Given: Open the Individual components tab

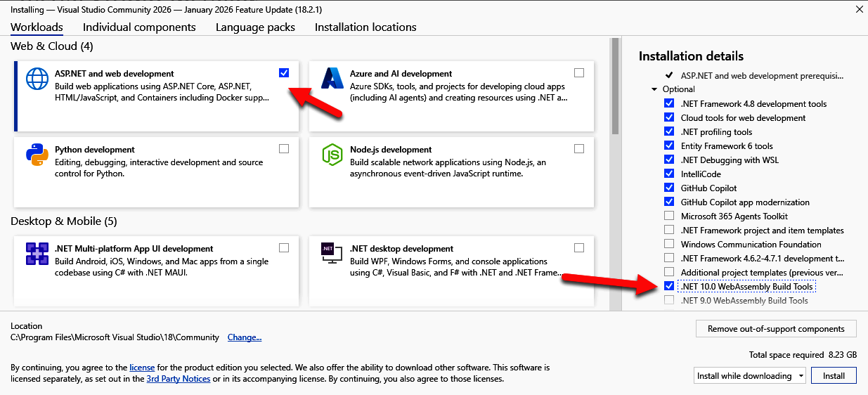Looking at the screenshot, I should click(139, 27).
